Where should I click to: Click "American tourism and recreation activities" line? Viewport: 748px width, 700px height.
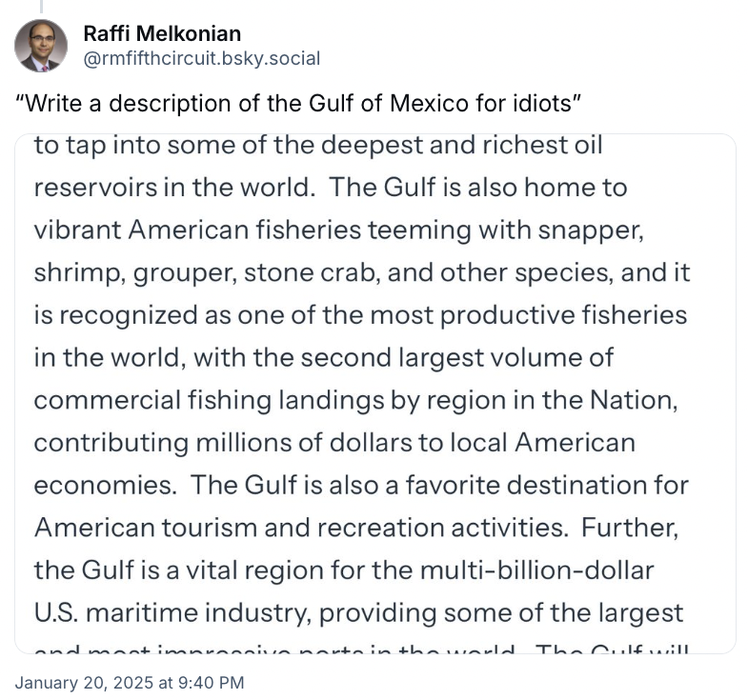(x=300, y=527)
